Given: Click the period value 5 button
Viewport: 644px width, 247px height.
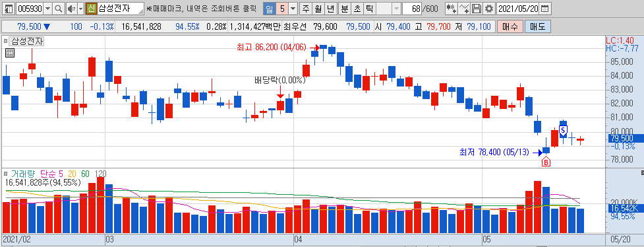Looking at the screenshot, I should coord(281,8).
